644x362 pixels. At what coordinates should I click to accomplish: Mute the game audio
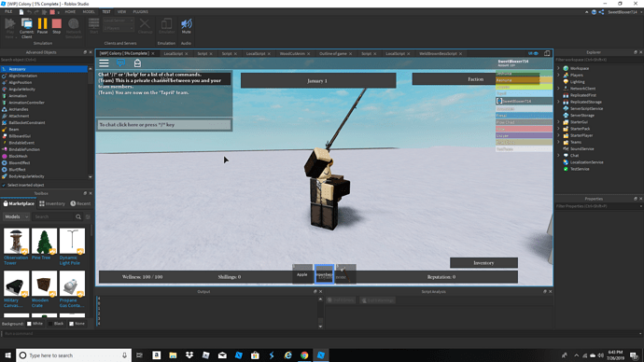pyautogui.click(x=186, y=26)
